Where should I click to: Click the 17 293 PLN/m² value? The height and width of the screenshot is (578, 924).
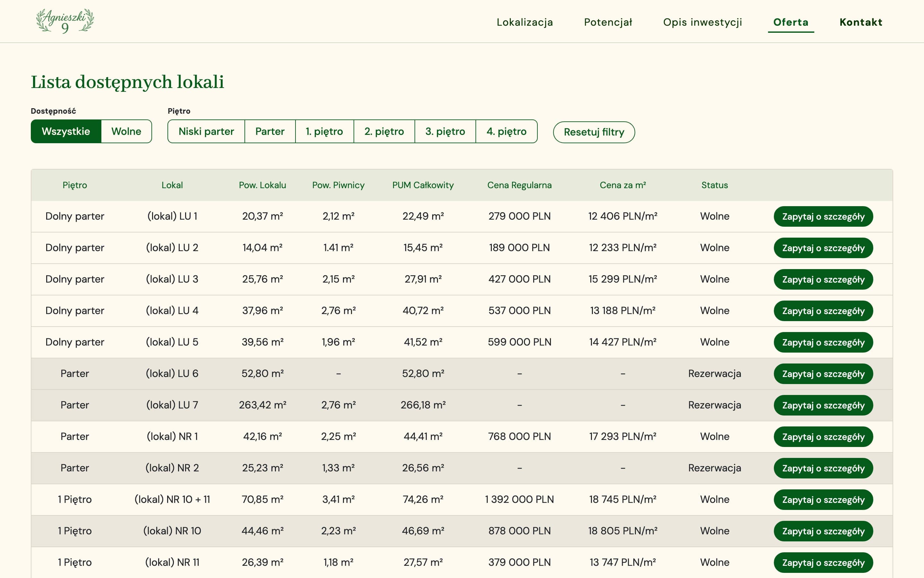coord(623,436)
